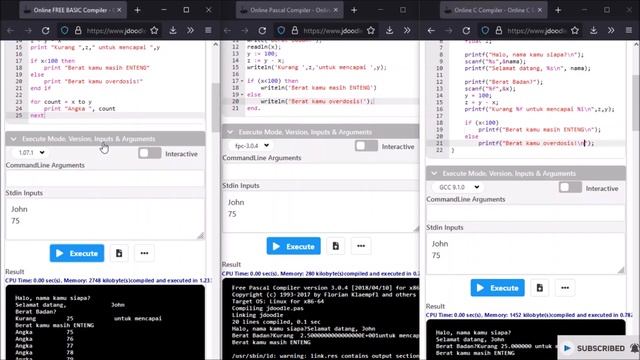640x360 pixels.
Task: Click lock icon in BASIC window address bar
Action: (78, 30)
